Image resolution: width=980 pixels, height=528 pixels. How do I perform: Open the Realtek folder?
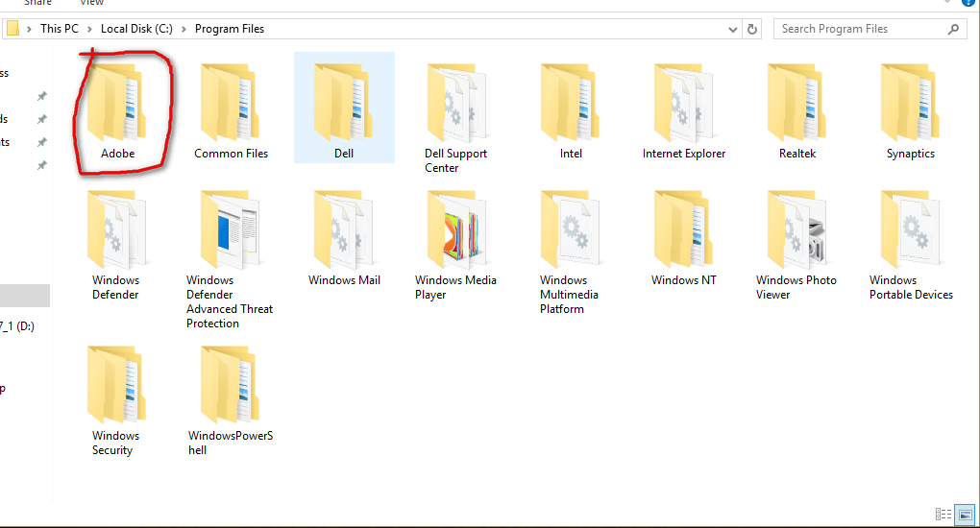click(797, 103)
